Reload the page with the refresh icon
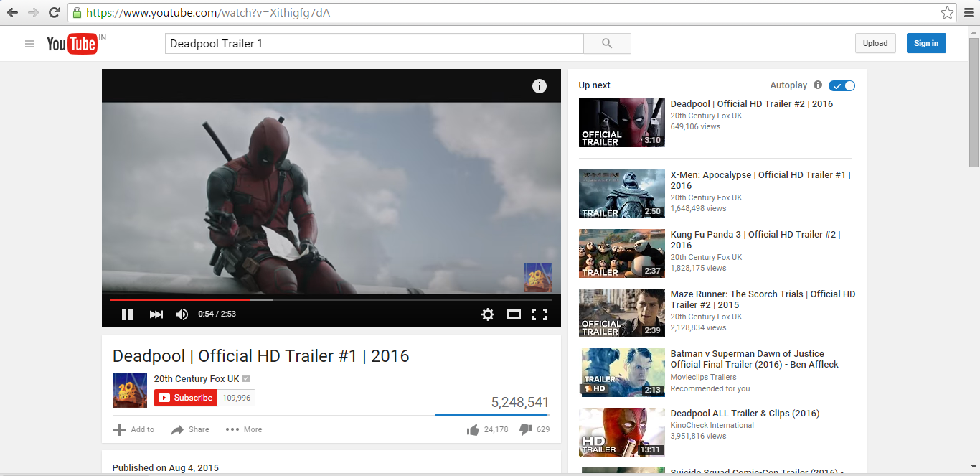980x476 pixels. click(x=54, y=13)
